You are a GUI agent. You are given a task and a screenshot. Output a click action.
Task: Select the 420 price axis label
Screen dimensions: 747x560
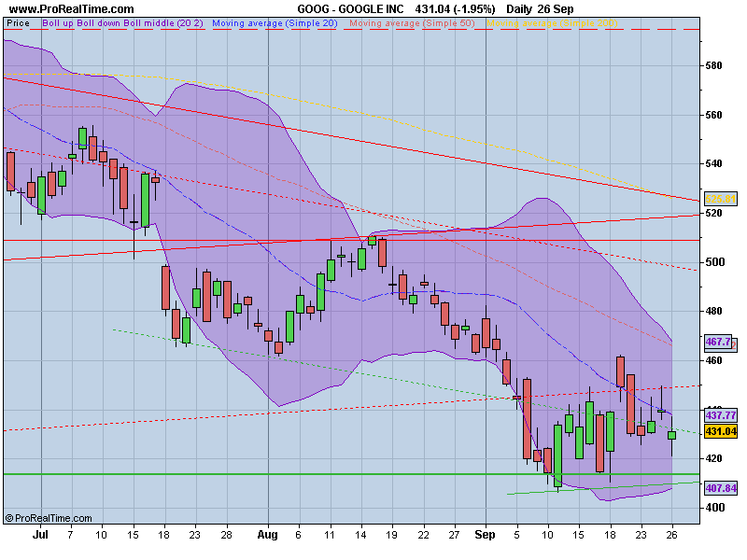713,458
